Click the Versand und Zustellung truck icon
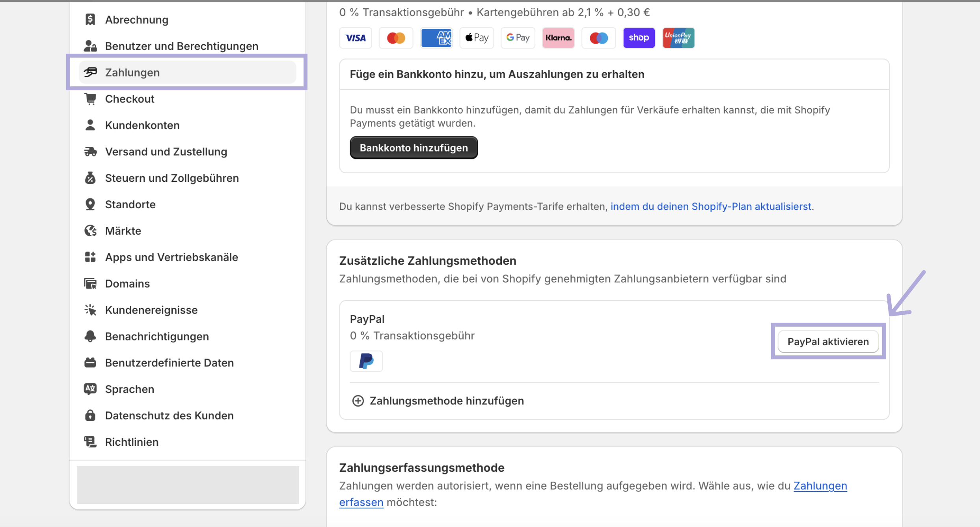This screenshot has width=980, height=527. coord(90,151)
